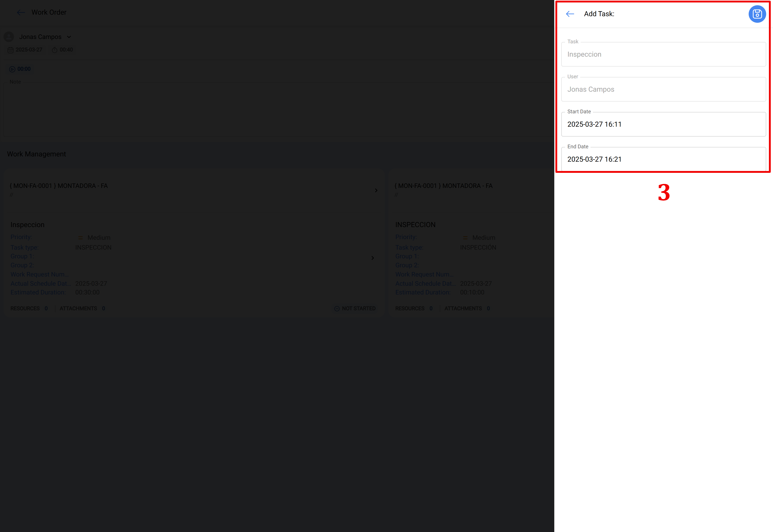Expand the Inspeccion task details chevron
Screen dimensions: 773x532
tap(372, 258)
